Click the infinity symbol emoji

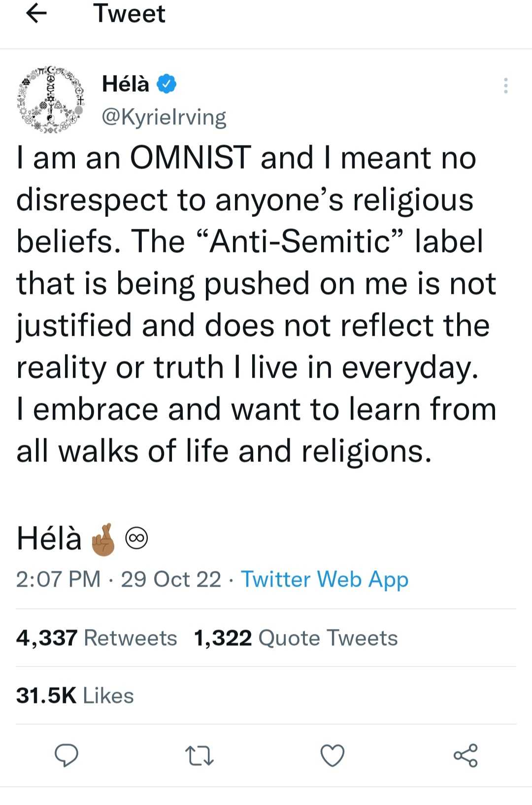(136, 538)
